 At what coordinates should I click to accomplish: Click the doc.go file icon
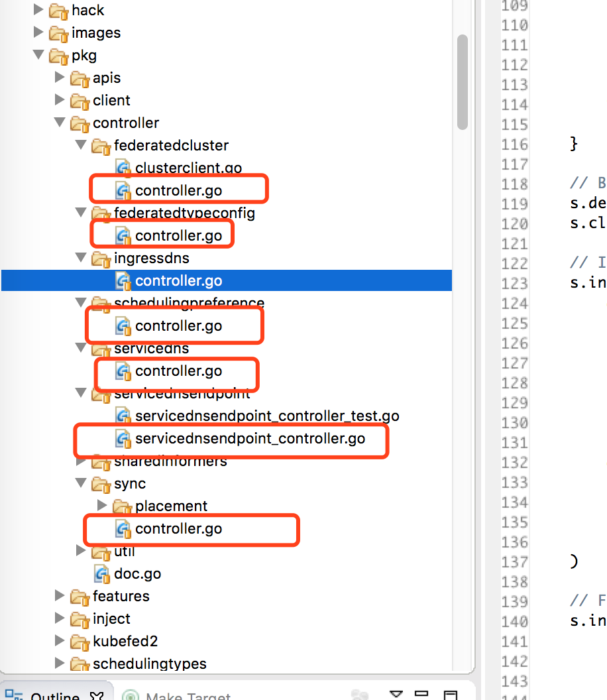tap(102, 574)
